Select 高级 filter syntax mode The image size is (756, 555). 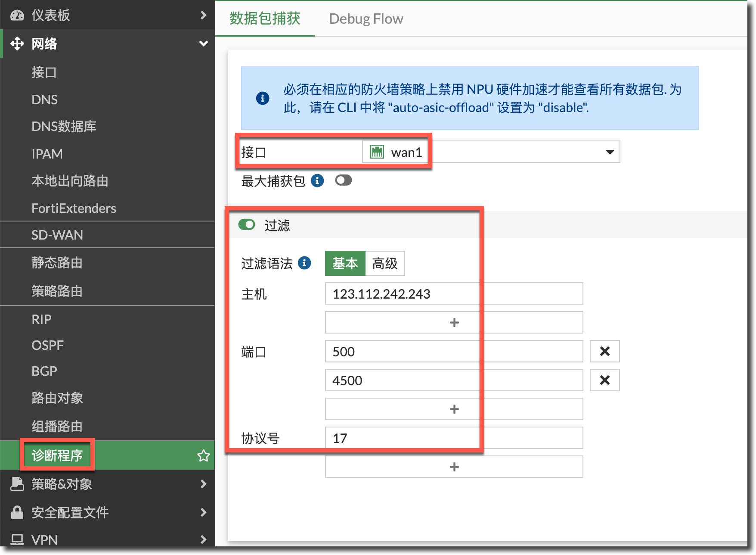coord(385,263)
